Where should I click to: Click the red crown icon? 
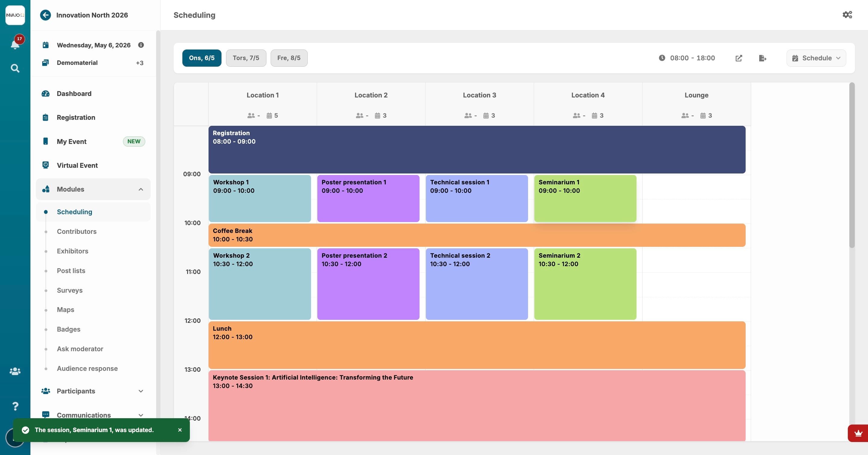click(858, 433)
